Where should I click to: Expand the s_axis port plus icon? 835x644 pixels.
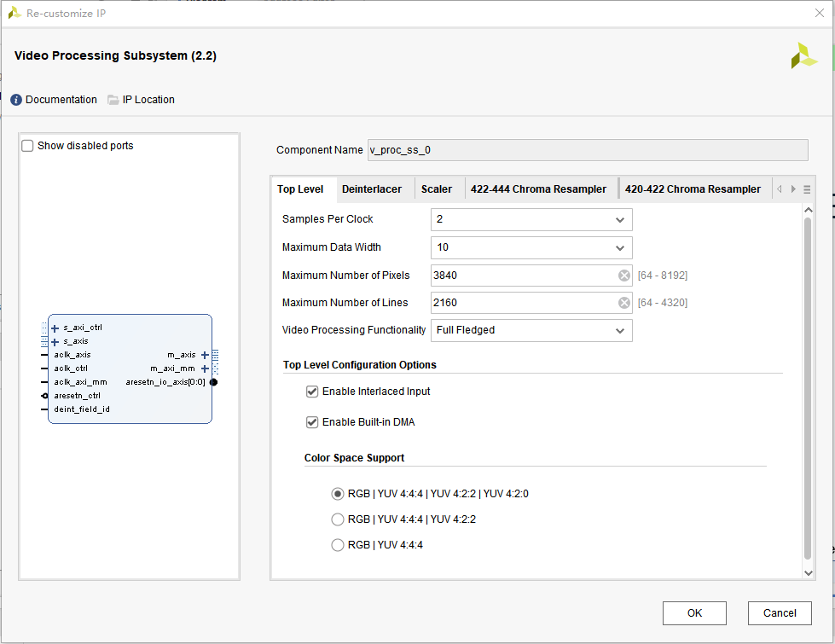point(55,341)
